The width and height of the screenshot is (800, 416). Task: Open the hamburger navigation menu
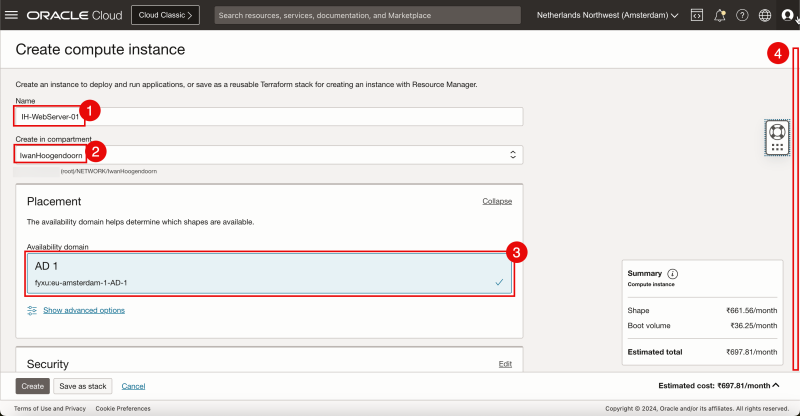[x=12, y=15]
